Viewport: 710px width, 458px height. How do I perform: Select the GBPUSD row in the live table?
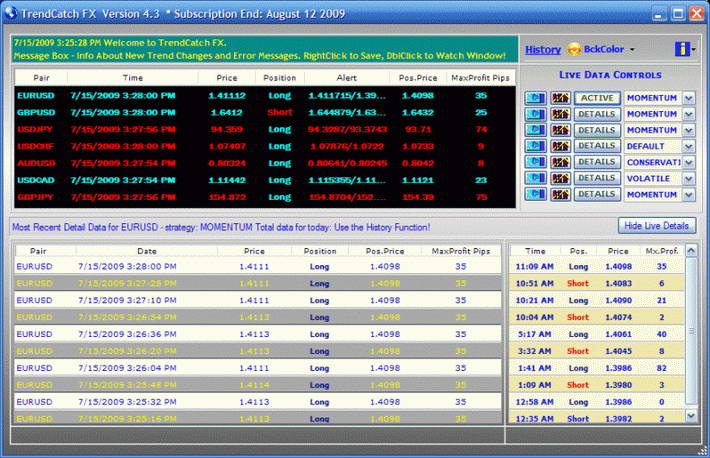pos(265,112)
